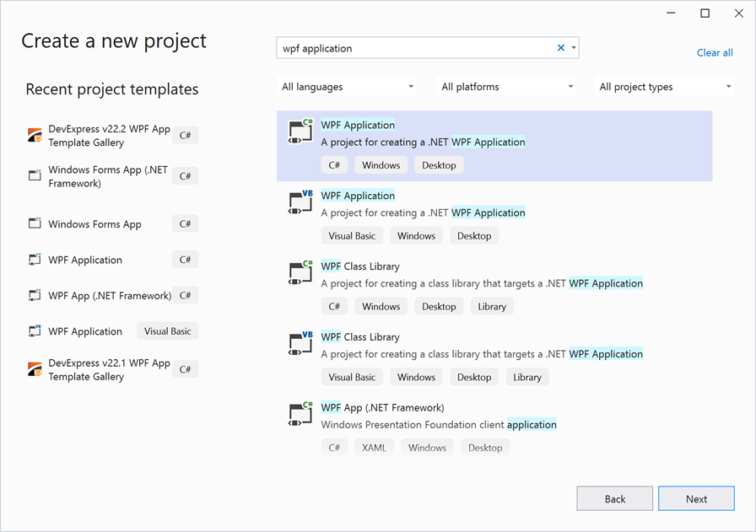756x532 pixels.
Task: Click the Library tag under Visual Basic WPF Class Library
Action: 527,378
